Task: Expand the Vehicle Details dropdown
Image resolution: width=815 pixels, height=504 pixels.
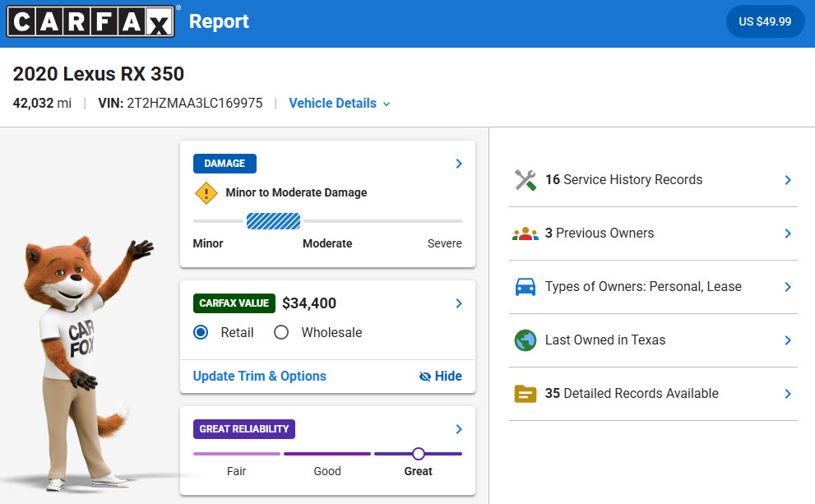Action: coord(340,104)
